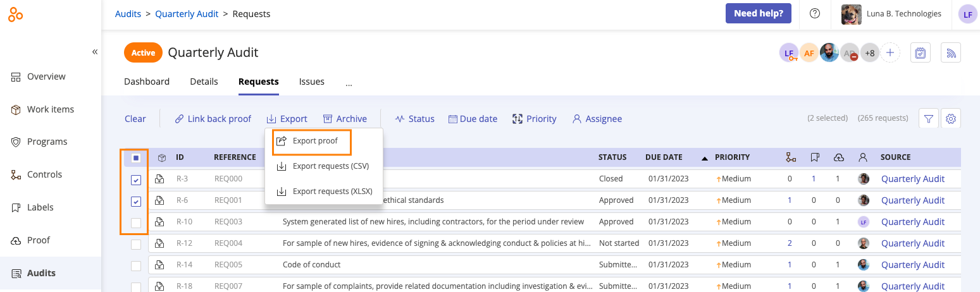Open the filter funnel icon

pyautogui.click(x=928, y=119)
